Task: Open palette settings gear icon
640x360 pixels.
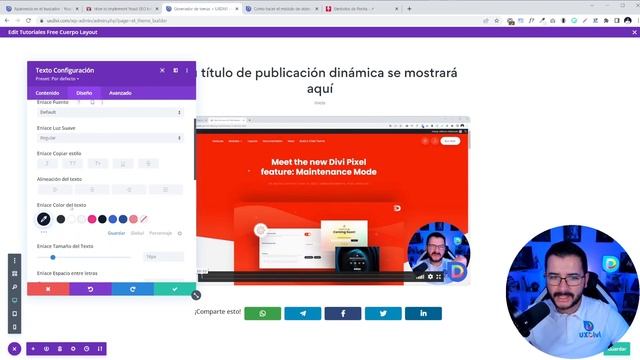Action: pyautogui.click(x=180, y=233)
